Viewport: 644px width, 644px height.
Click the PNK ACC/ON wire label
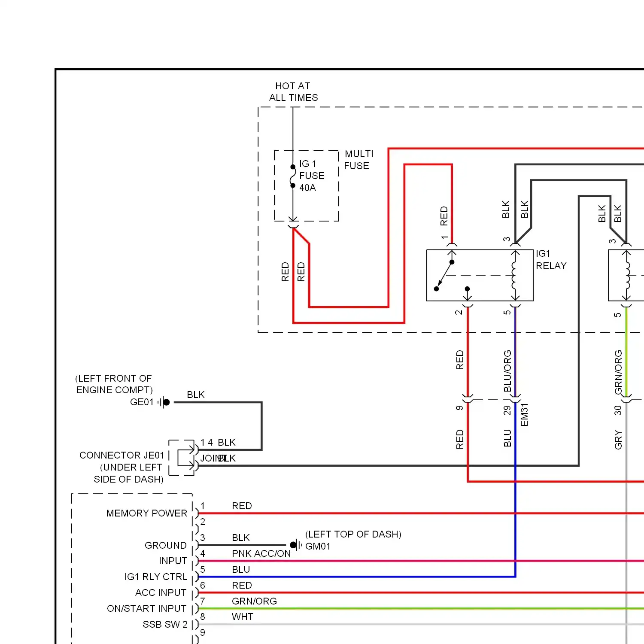pos(261,553)
